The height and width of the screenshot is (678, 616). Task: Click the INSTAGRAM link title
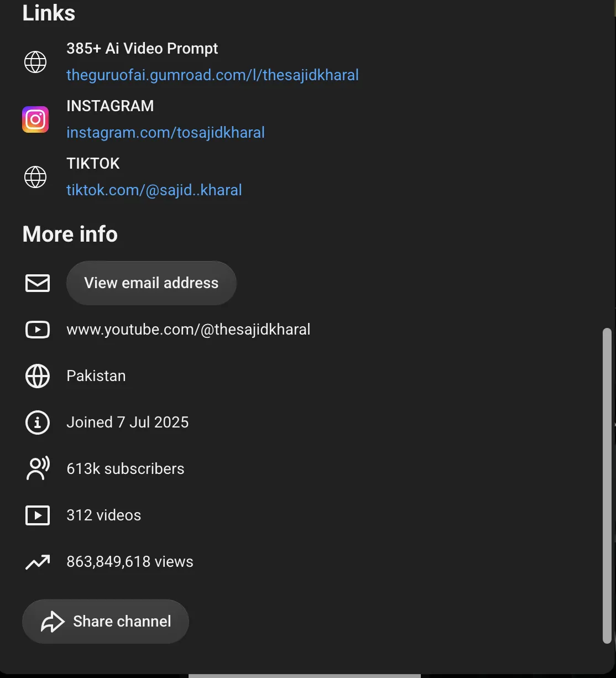[x=110, y=106]
